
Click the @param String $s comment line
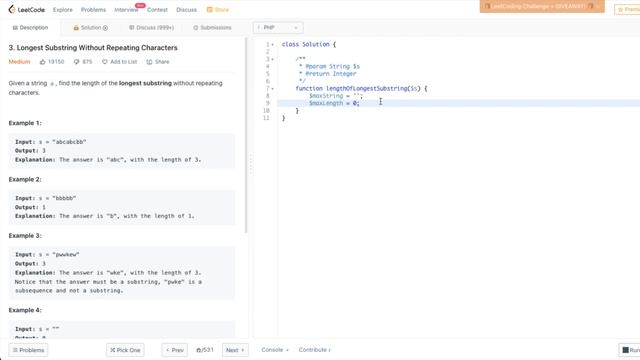pyautogui.click(x=329, y=67)
